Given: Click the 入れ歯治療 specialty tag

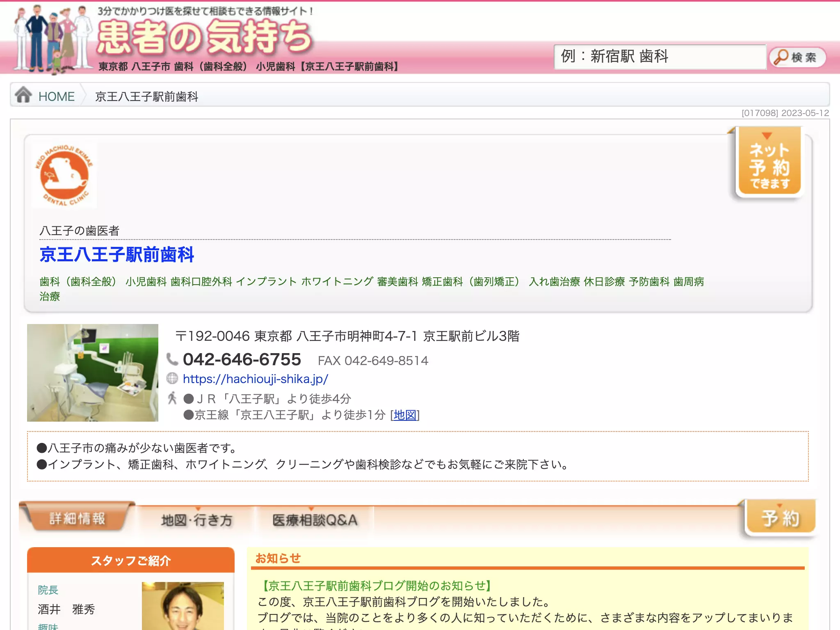Looking at the screenshot, I should point(554,282).
